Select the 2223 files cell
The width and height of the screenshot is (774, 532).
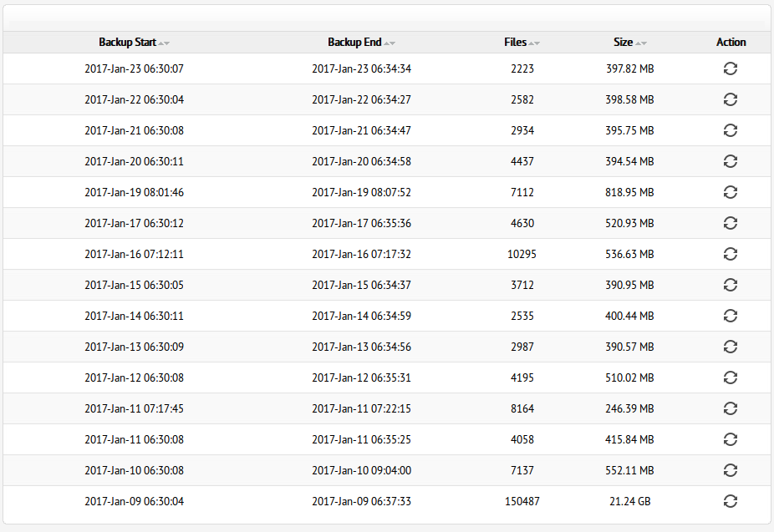point(522,68)
